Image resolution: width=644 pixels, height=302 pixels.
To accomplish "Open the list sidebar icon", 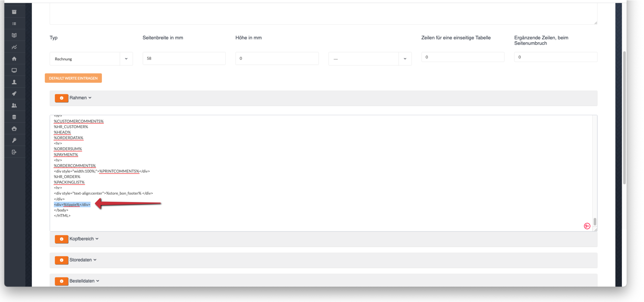I will pos(14,24).
